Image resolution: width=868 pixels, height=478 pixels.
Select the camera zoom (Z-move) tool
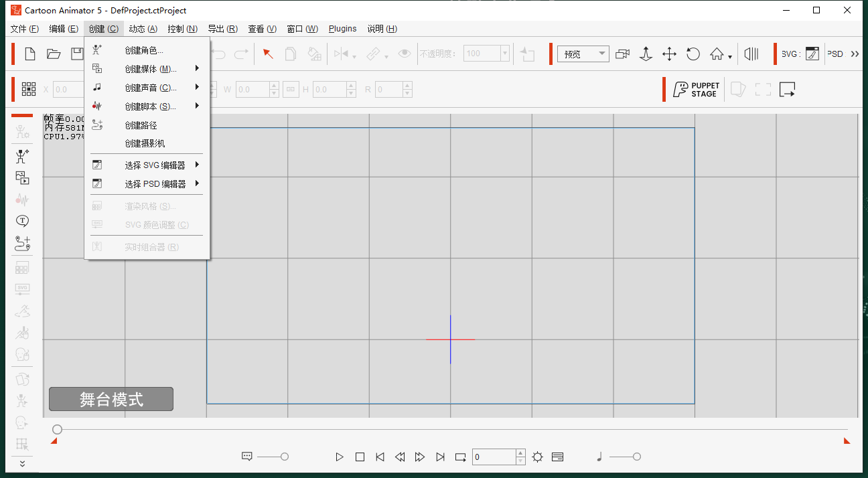[x=646, y=54]
